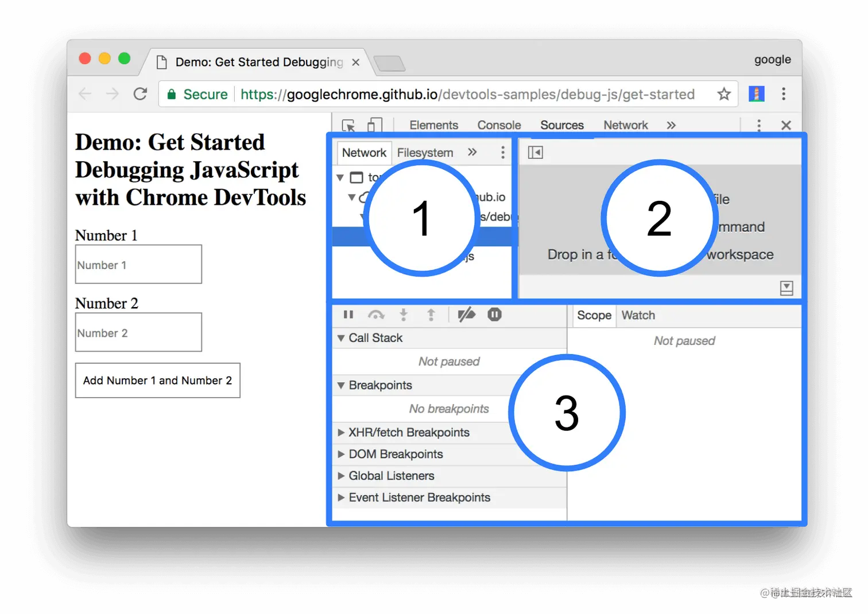This screenshot has height=614, width=868.
Task: Click the browser forward arrow
Action: click(113, 94)
